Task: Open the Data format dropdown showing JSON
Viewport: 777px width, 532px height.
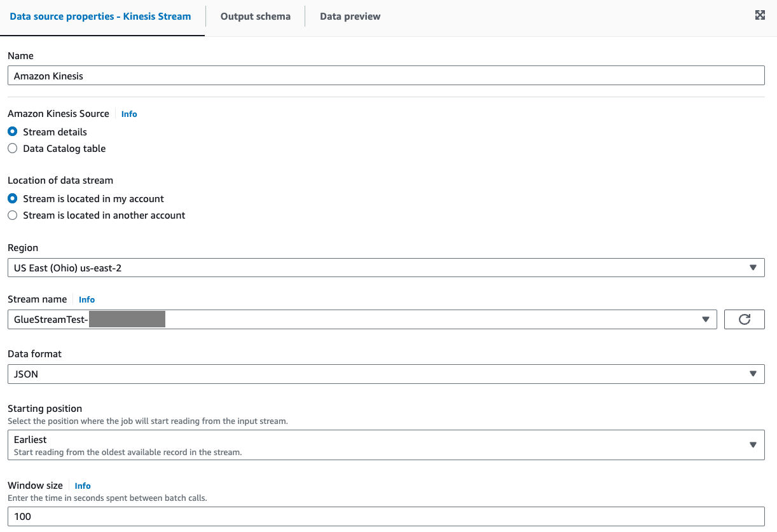Action: 382,374
